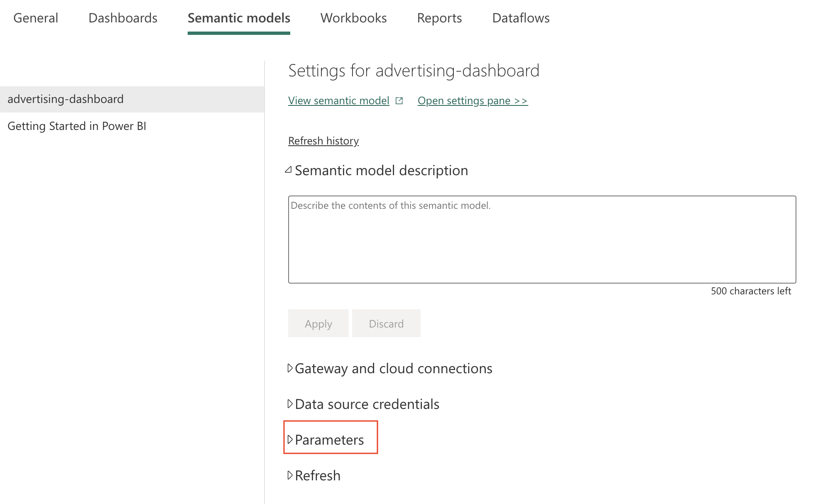Open the View semantic model link

[338, 100]
